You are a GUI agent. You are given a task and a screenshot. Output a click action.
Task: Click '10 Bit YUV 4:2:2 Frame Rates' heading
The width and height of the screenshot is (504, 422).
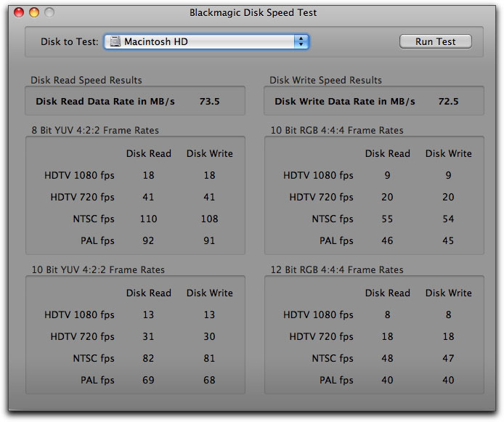[x=98, y=269]
